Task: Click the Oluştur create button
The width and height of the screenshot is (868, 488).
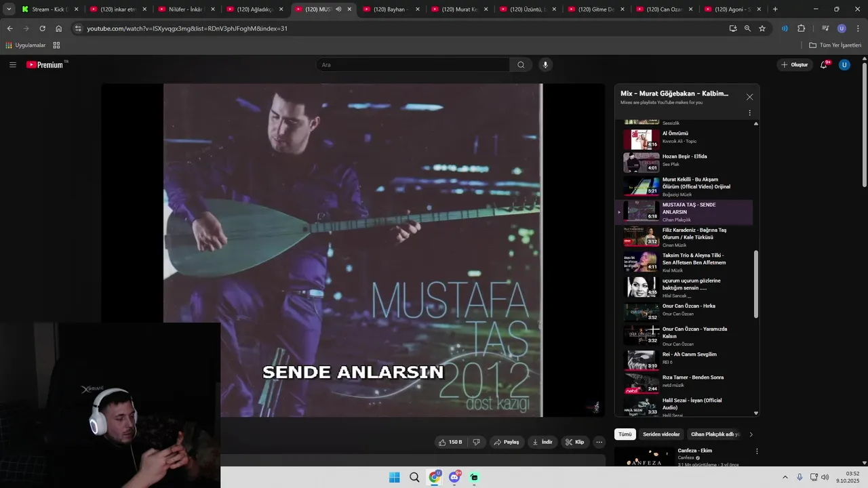Action: pos(795,65)
